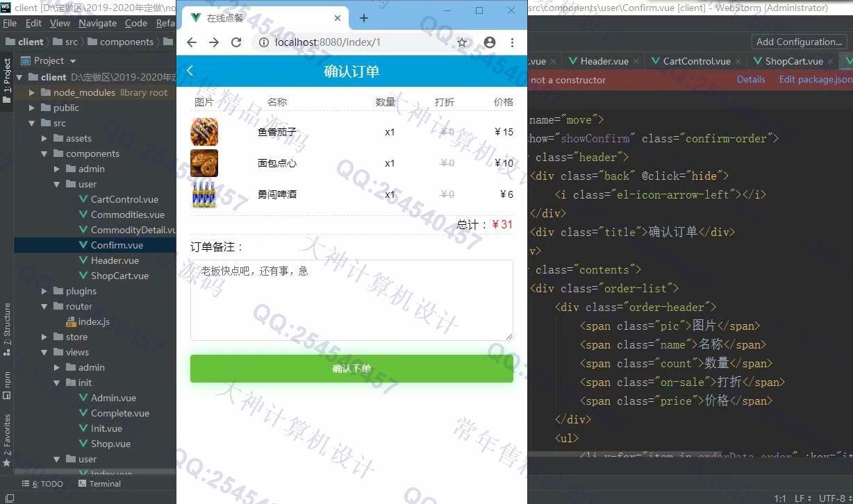The width and height of the screenshot is (853, 504).
Task: Submit order with 确认下单 button
Action: 351,369
